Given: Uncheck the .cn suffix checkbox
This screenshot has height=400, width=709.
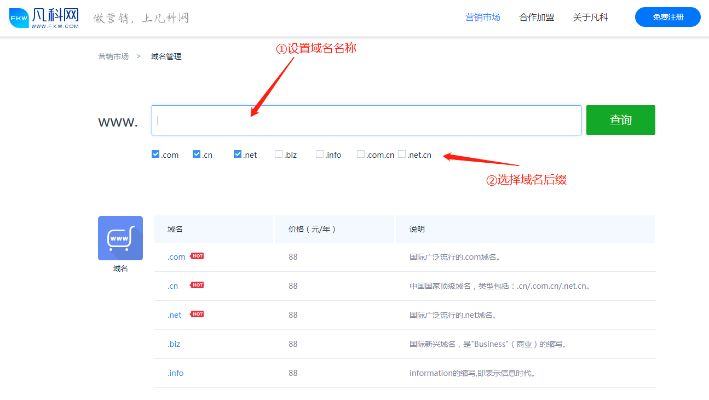Looking at the screenshot, I should (x=196, y=154).
